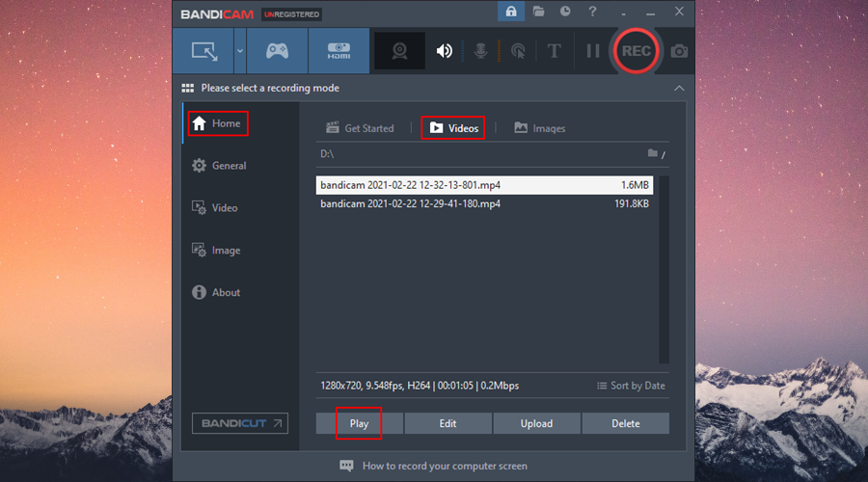Toggle the webcam overlay icon

point(399,51)
